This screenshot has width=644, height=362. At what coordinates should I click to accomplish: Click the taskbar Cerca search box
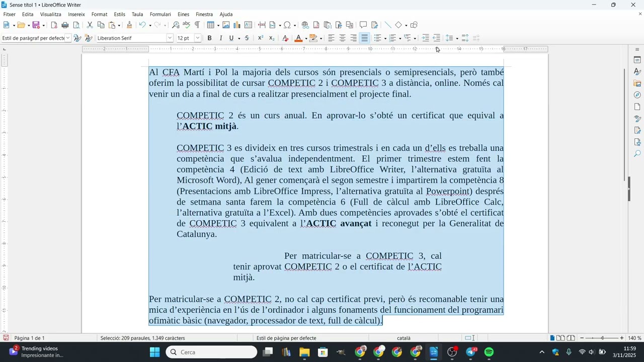[x=211, y=352]
